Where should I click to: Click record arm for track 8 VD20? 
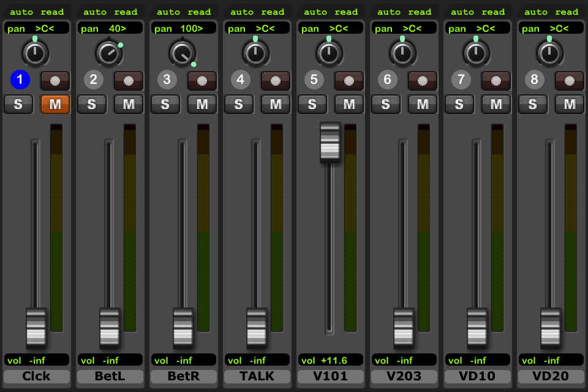point(570,80)
